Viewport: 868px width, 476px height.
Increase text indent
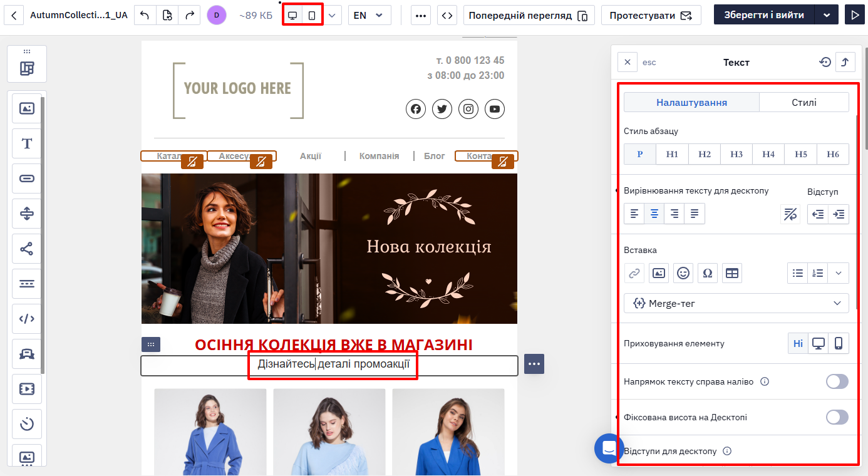tap(839, 214)
